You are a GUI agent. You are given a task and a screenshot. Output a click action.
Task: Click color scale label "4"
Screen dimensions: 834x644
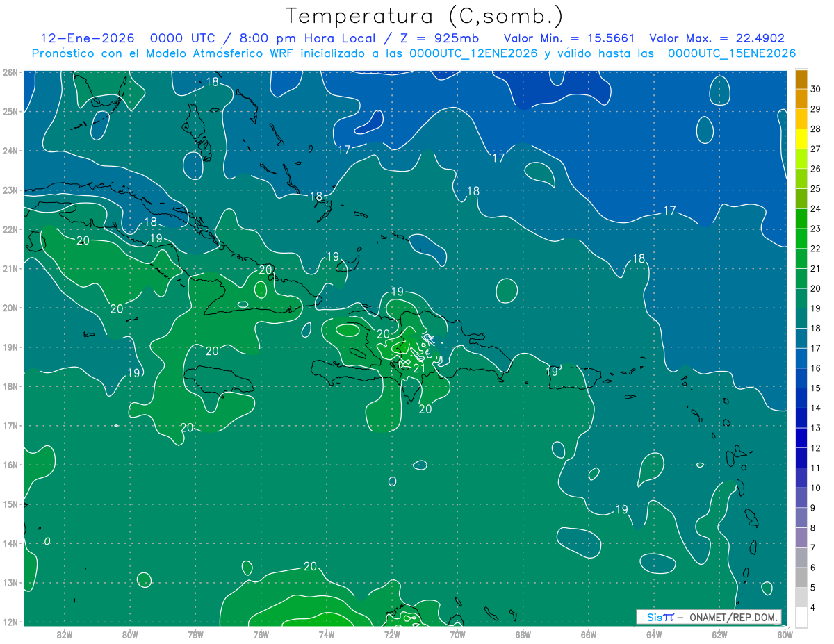point(813,607)
